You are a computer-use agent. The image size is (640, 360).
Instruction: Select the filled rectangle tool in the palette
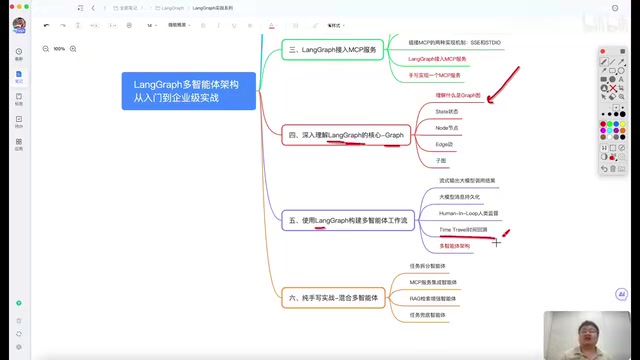[x=604, y=79]
